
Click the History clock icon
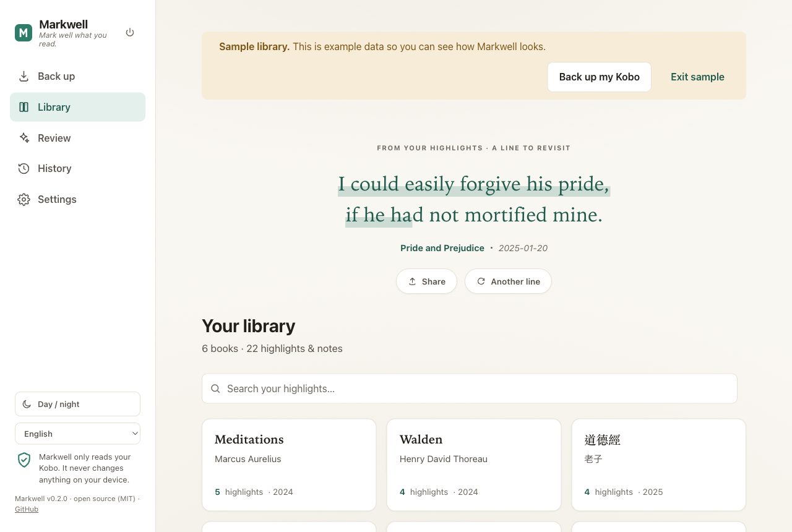[24, 168]
